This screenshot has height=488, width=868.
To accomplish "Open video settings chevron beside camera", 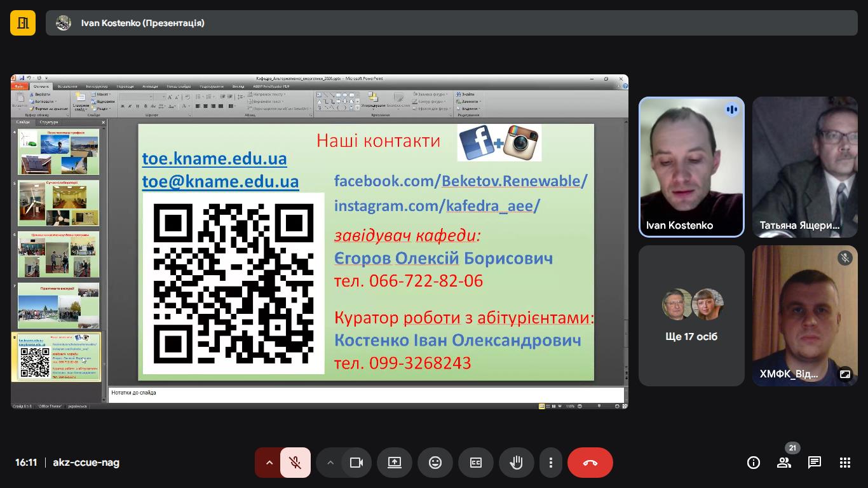I will 330,463.
